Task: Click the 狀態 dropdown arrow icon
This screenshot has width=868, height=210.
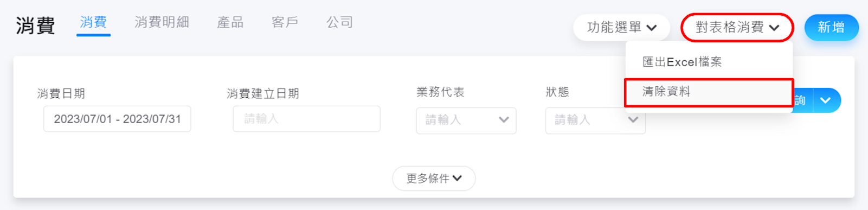Action: pos(633,120)
